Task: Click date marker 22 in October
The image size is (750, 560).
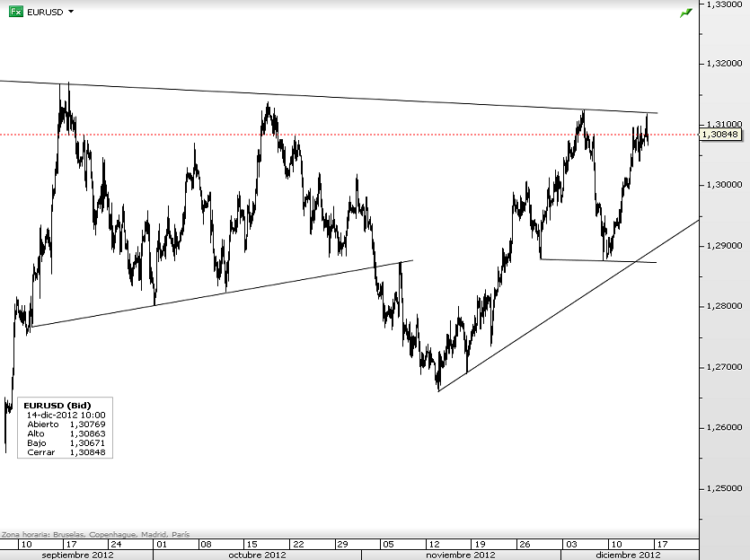Action: point(298,544)
